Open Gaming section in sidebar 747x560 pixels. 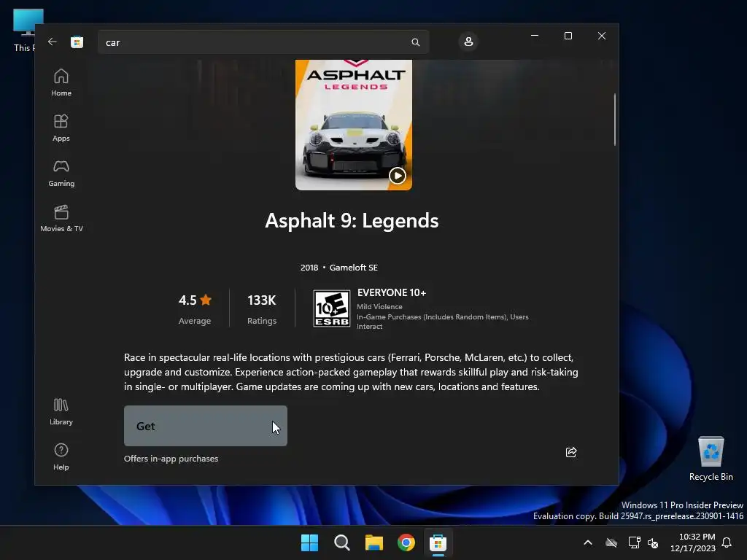pos(61,173)
